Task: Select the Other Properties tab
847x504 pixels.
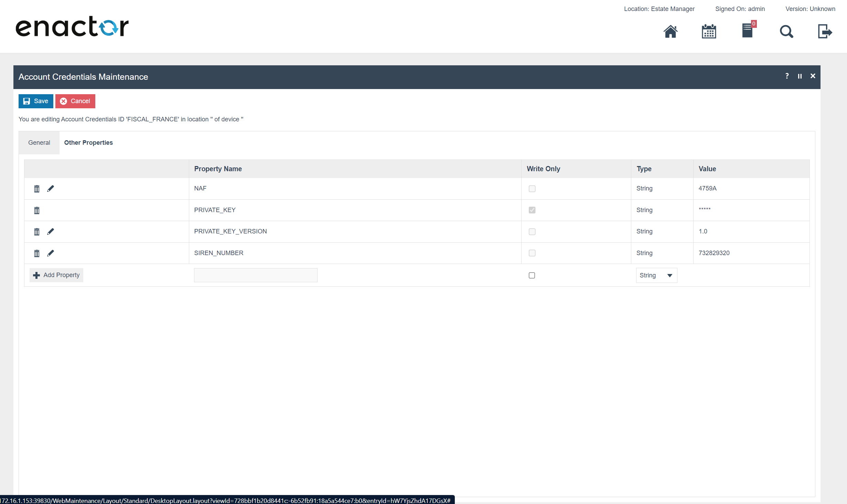Action: pyautogui.click(x=88, y=143)
